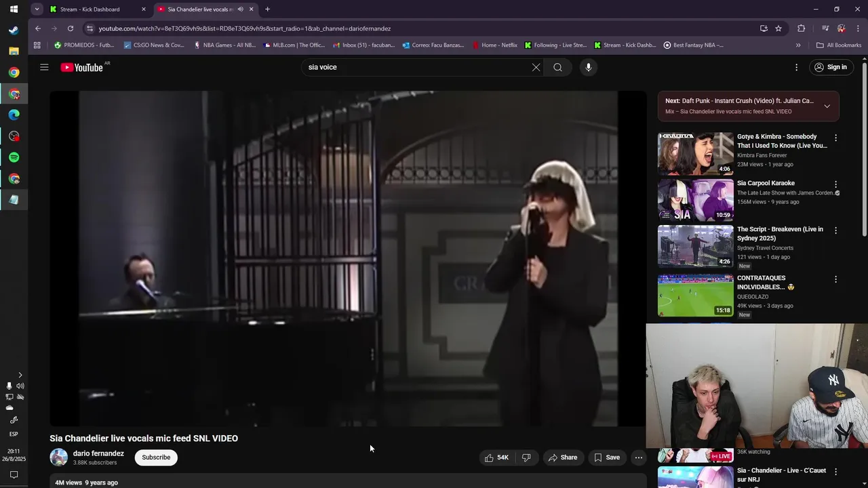Like the Sia Chandelier video
Image resolution: width=868 pixels, height=488 pixels.
click(x=496, y=457)
